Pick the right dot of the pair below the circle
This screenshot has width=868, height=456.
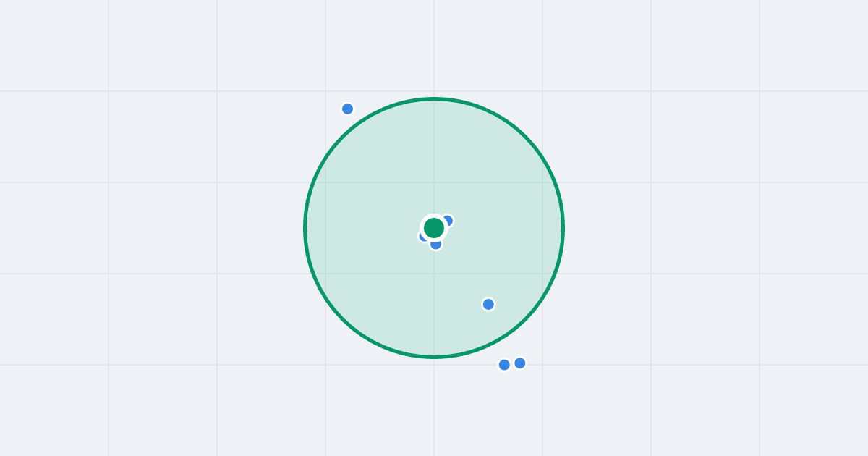point(520,363)
